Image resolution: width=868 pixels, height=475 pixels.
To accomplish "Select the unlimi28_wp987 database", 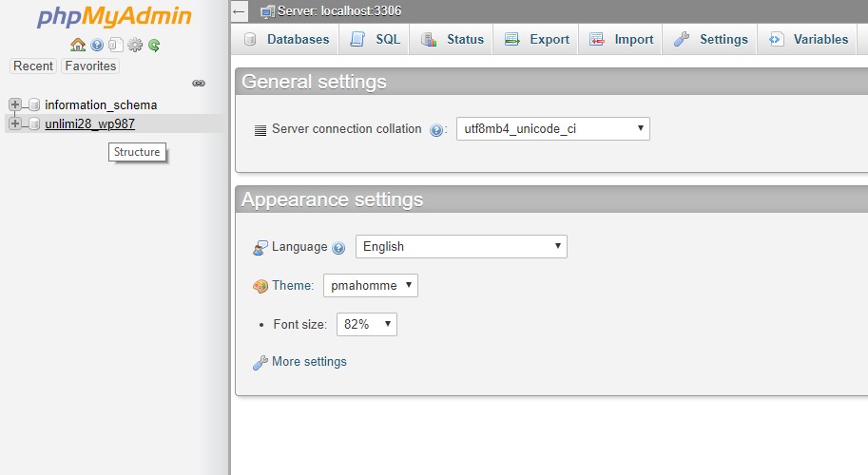I will click(x=89, y=123).
